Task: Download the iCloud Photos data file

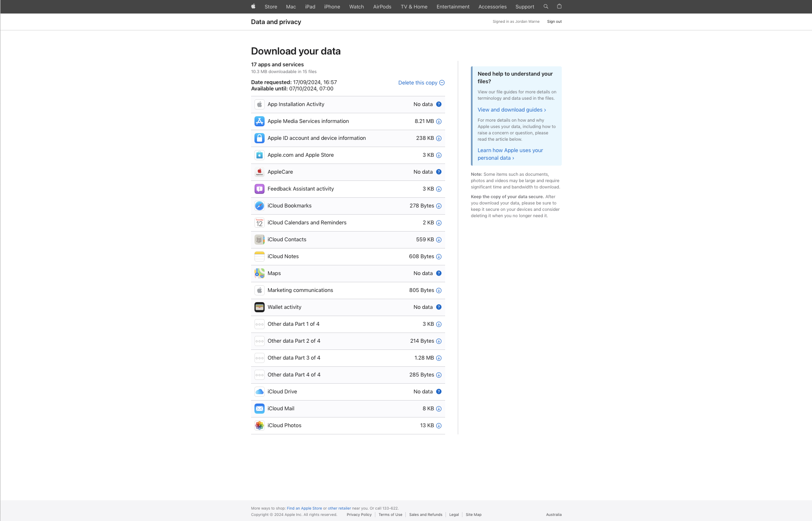Action: click(x=439, y=426)
